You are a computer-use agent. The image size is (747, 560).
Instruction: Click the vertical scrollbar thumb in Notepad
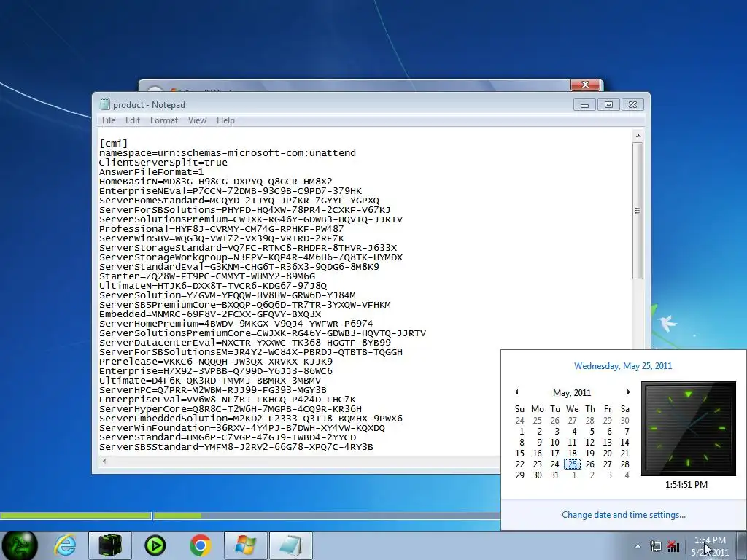[638, 211]
